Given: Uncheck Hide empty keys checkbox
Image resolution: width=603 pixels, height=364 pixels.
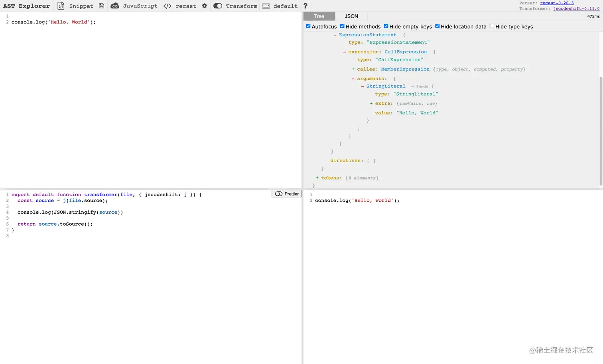Looking at the screenshot, I should click(386, 26).
